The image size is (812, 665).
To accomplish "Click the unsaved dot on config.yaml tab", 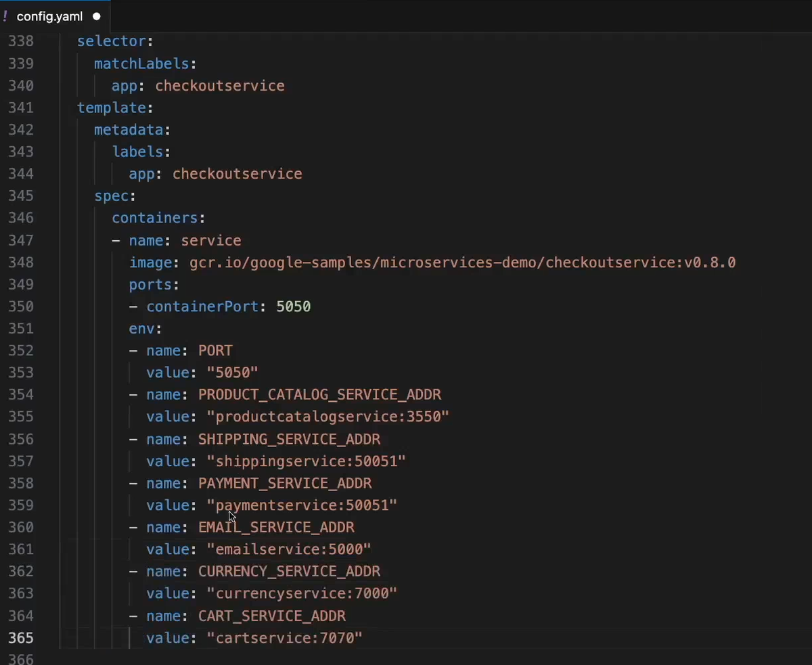I will [x=96, y=16].
